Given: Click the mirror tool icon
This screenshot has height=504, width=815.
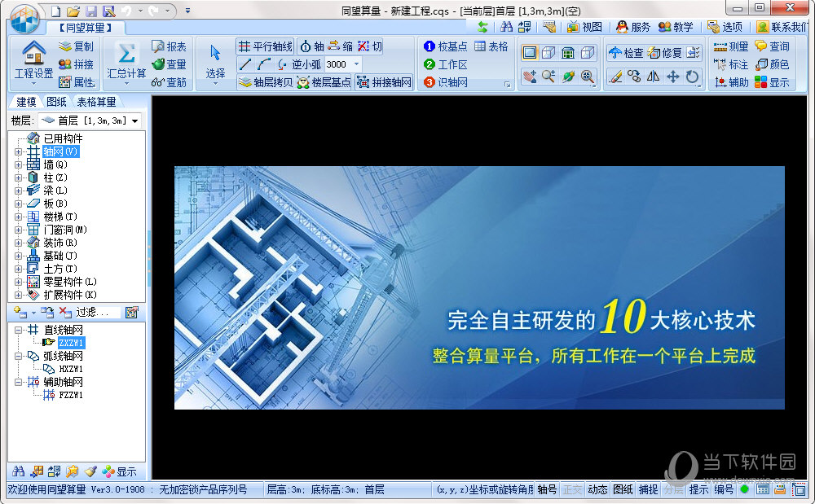Looking at the screenshot, I should click(x=654, y=77).
